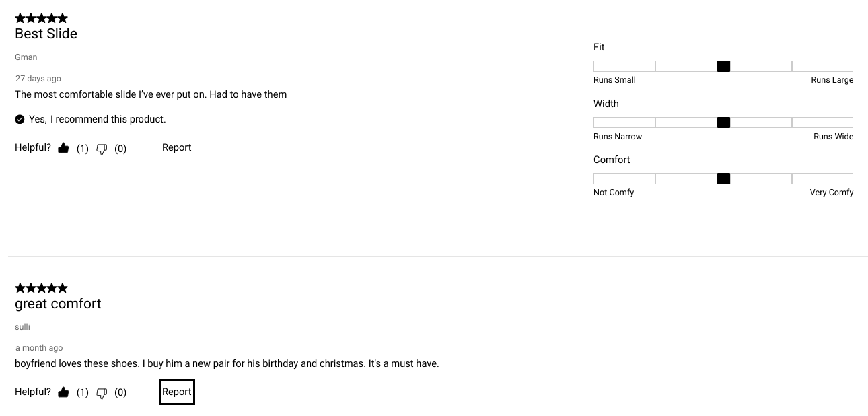Click five-star rating above Best Slide
The height and width of the screenshot is (416, 868).
[41, 18]
